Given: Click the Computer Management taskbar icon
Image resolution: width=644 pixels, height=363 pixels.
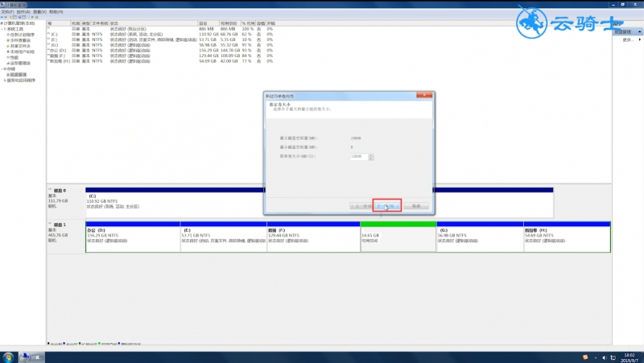Looking at the screenshot, I should pos(32,356).
